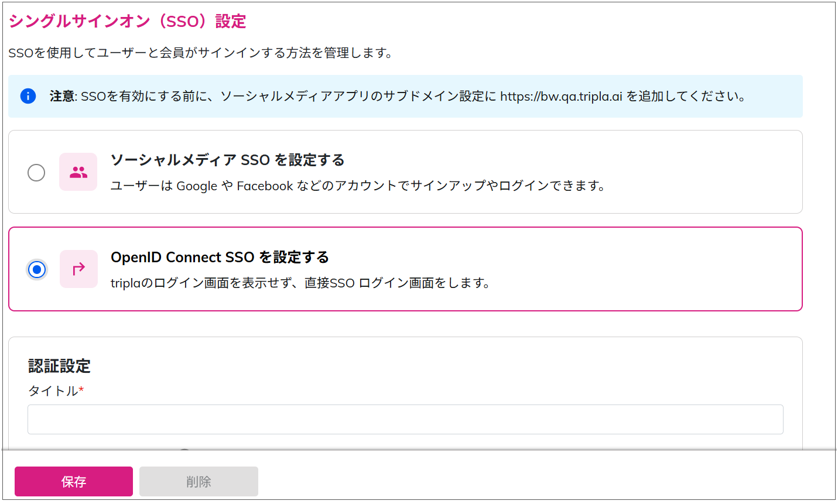Click the タイトル field label
The width and height of the screenshot is (838, 504).
(53, 391)
